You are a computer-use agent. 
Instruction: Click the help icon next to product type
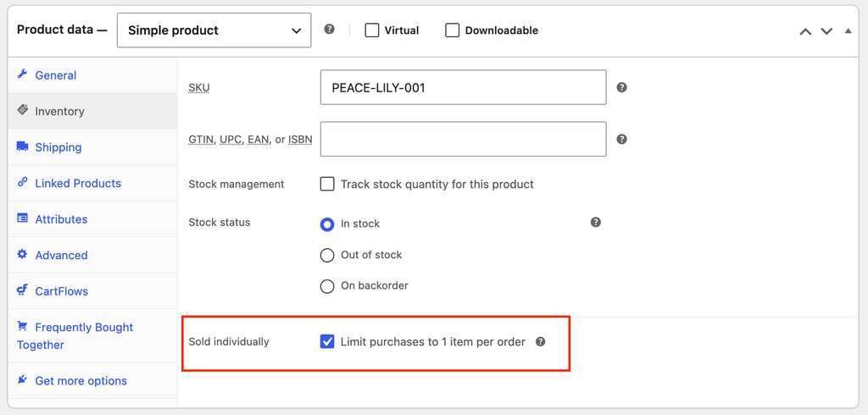(x=330, y=30)
